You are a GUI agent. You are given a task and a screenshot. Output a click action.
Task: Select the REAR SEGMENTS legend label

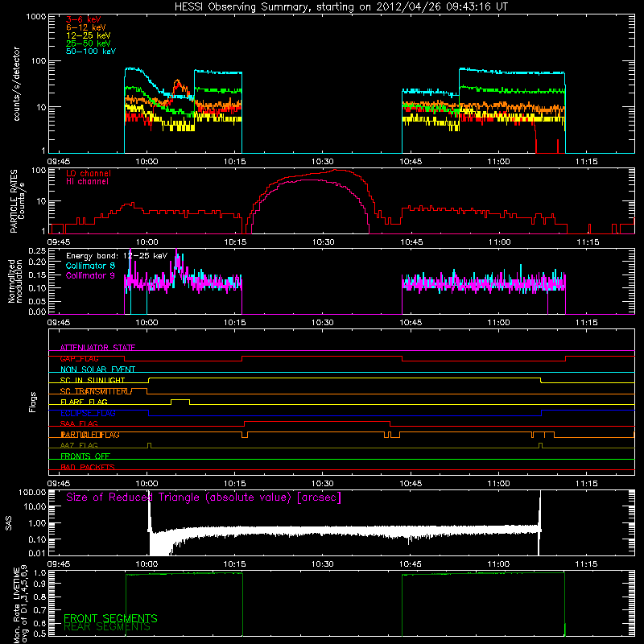[107, 627]
